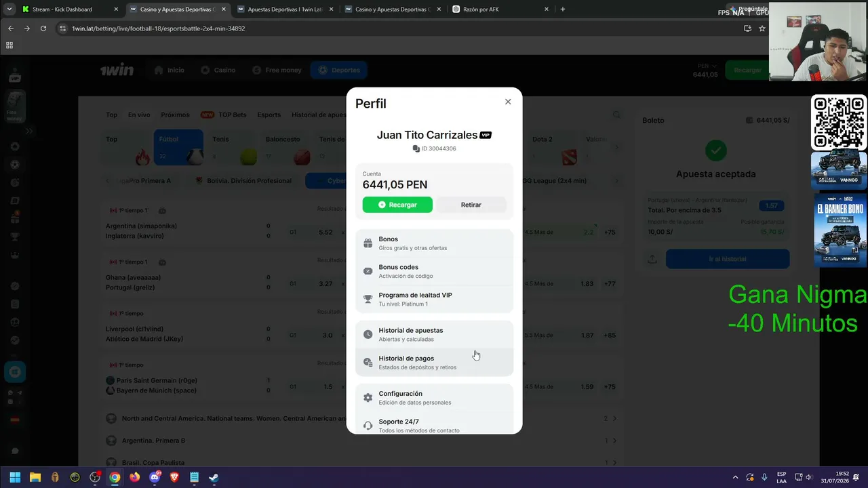
Task: Open the Deportes section
Action: (339, 70)
